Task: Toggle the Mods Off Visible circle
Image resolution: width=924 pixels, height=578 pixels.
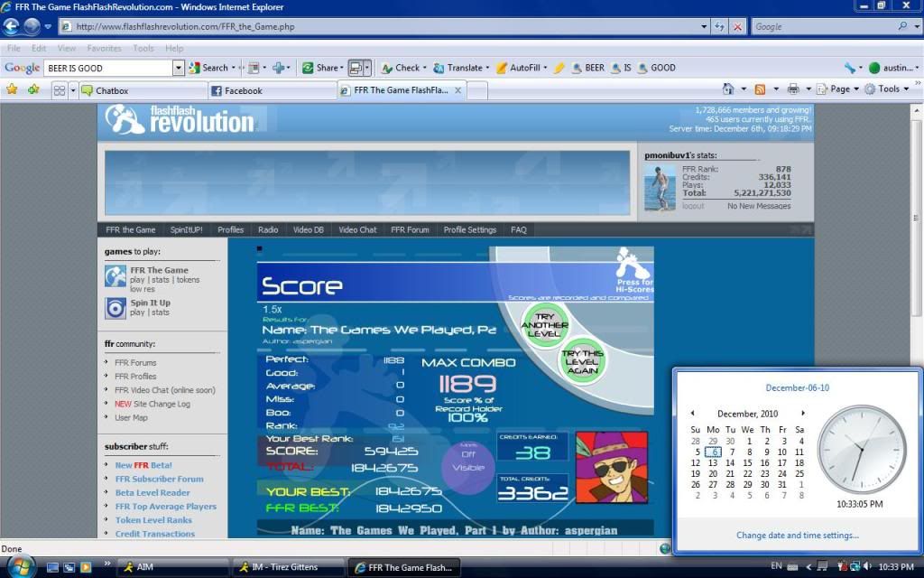Action: pos(467,463)
